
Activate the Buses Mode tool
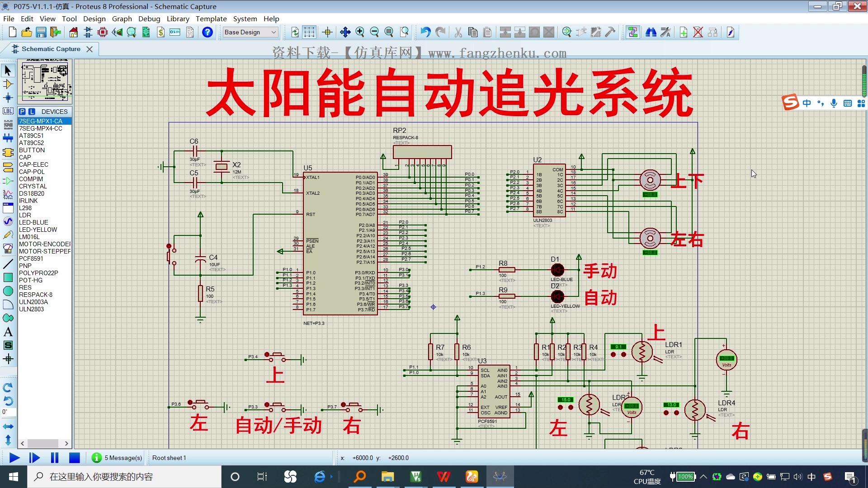click(x=7, y=138)
